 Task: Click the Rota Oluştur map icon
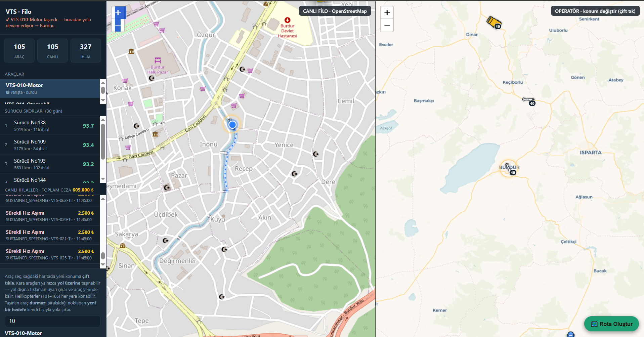pos(594,324)
